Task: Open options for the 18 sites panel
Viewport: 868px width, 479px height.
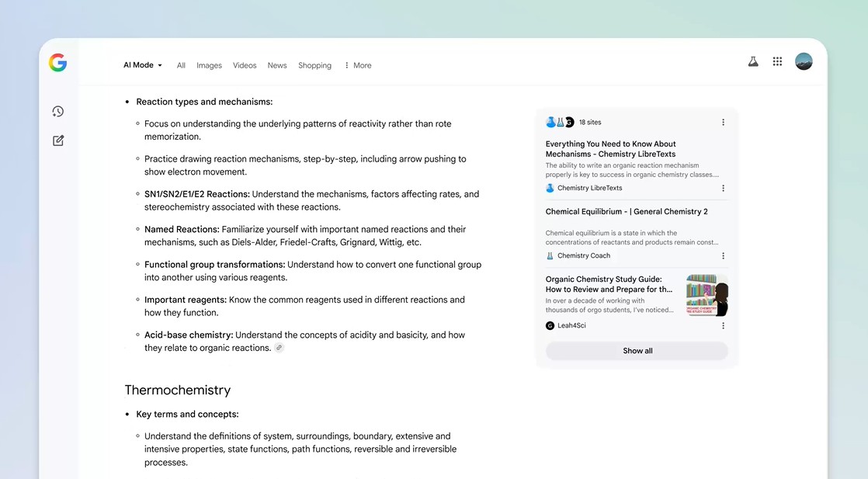Action: click(723, 123)
